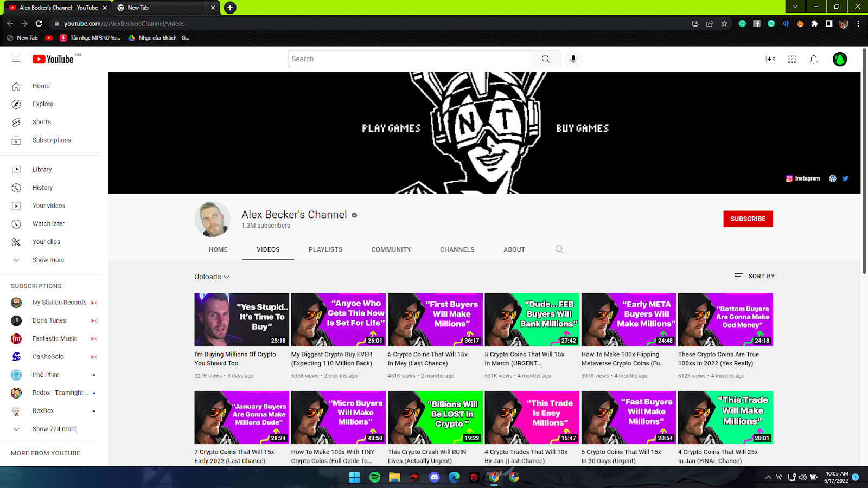Viewport: 868px width, 488px height.
Task: Open the YouTube guide hamburger menu
Action: click(x=16, y=59)
